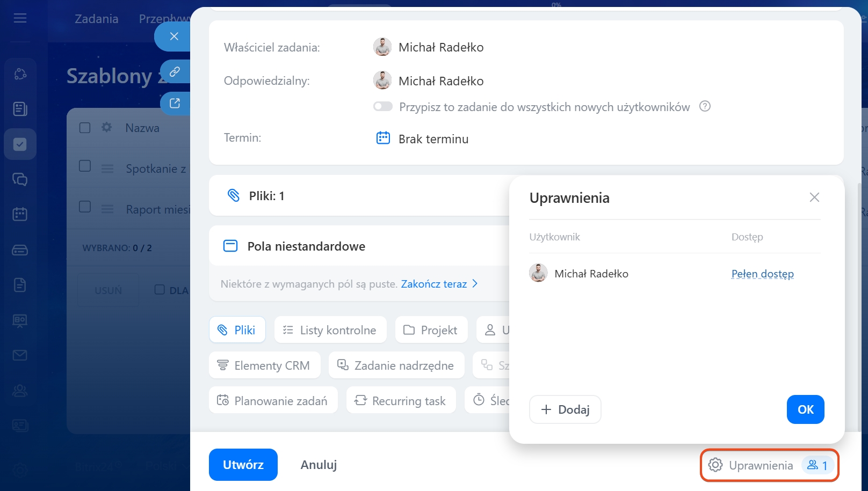
Task: Open the sites monitor icon in sidebar
Action: [x=20, y=320]
